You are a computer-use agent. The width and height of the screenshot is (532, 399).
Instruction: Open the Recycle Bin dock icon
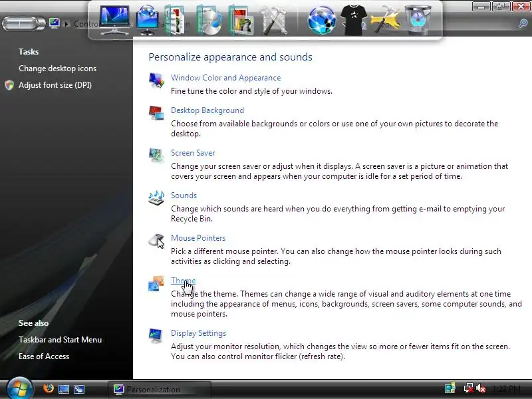418,21
